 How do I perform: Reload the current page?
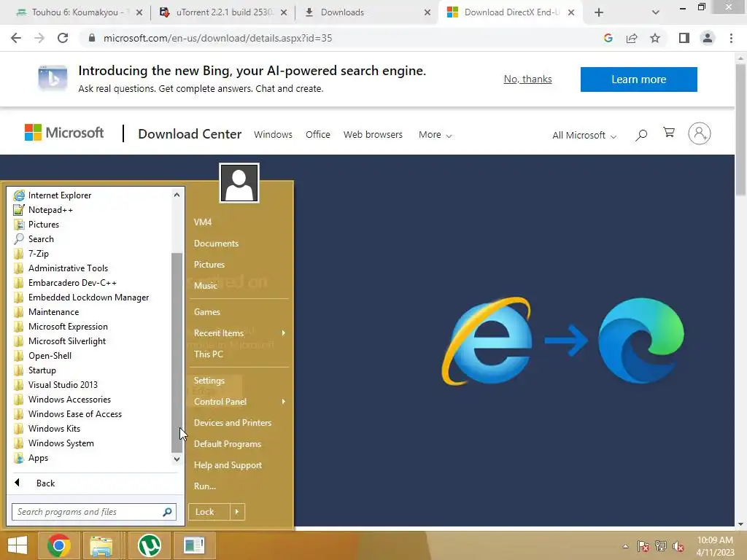click(63, 38)
